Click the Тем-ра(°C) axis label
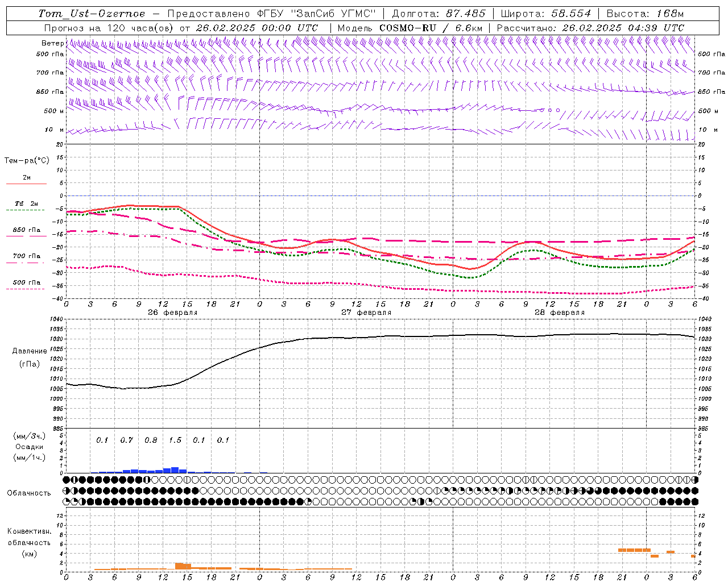Screen dimensions: 728x582 (x=27, y=161)
